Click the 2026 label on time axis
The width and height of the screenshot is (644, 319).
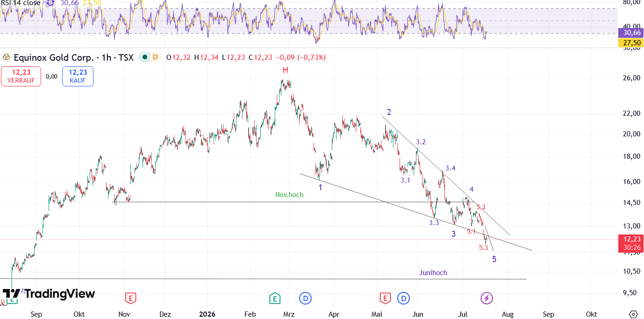point(207,314)
